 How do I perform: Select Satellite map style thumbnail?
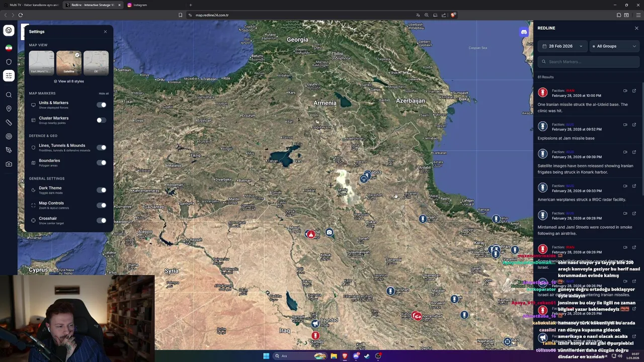(x=68, y=62)
